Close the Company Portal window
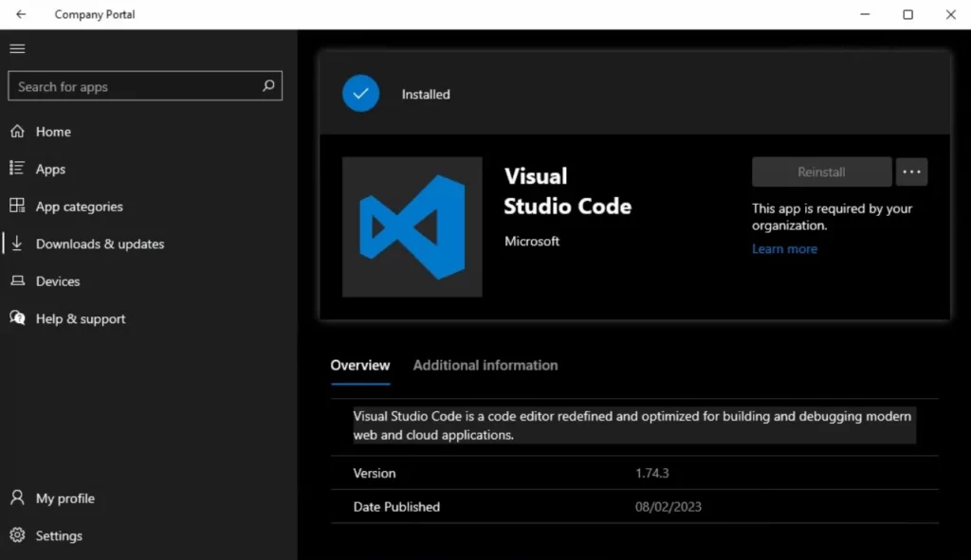Image resolution: width=971 pixels, height=560 pixels. 950,14
